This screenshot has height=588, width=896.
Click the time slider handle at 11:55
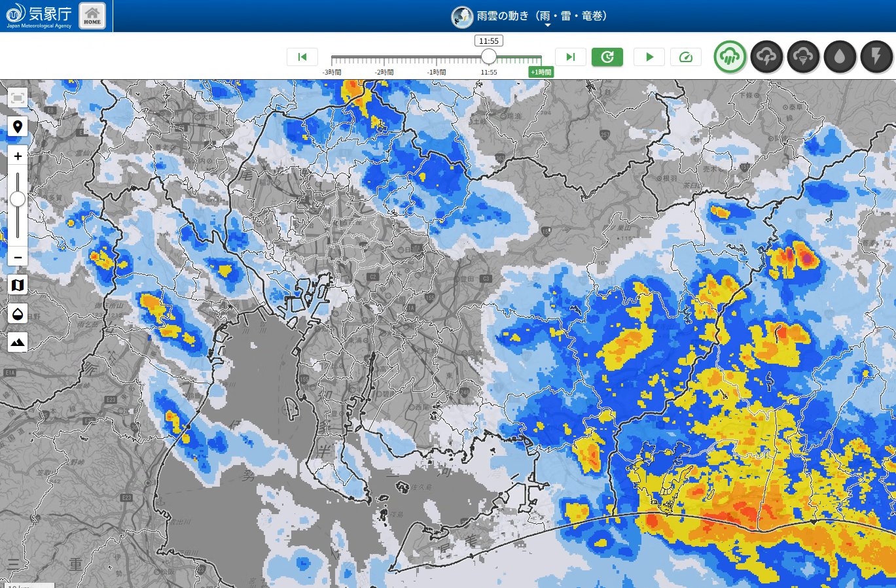(489, 57)
